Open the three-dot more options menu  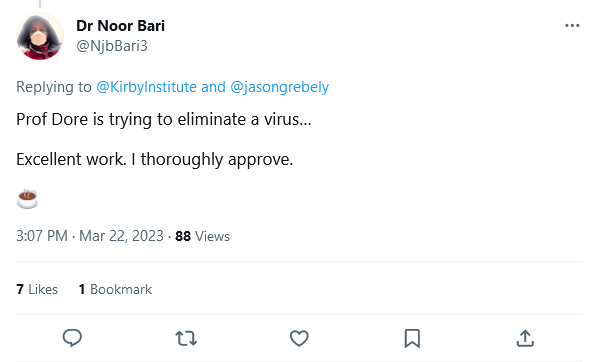click(572, 26)
